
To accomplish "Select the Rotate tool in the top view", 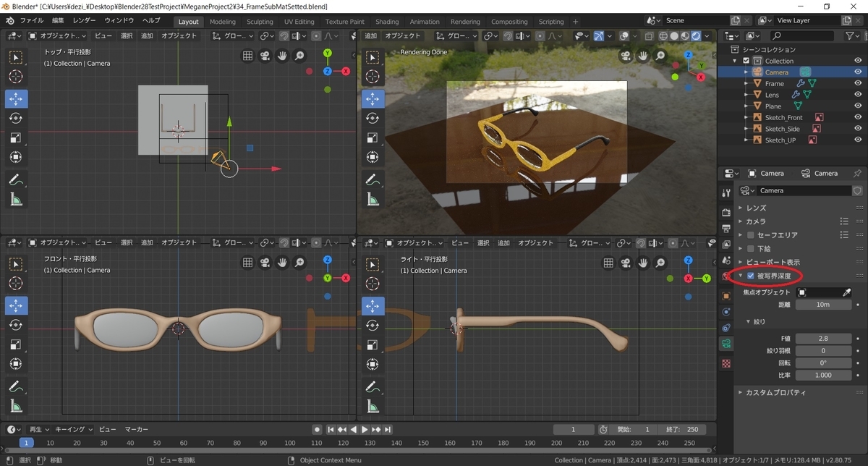I will coord(16,118).
